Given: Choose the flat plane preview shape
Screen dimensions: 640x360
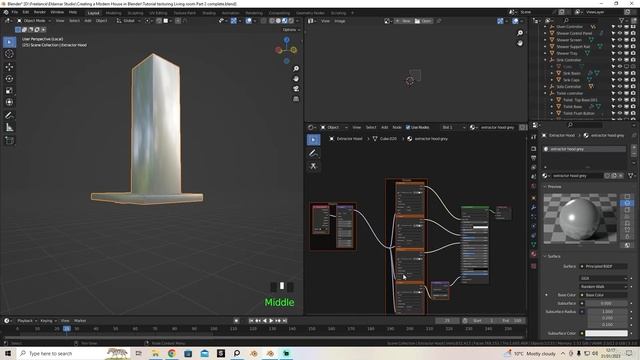Looking at the screenshot, I should (x=627, y=196).
